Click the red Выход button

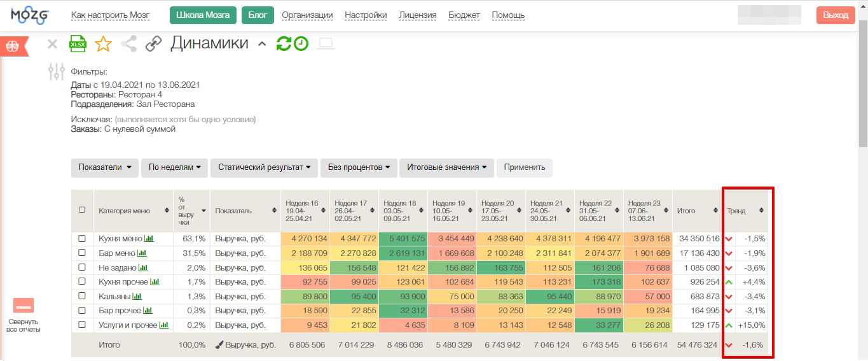click(835, 15)
